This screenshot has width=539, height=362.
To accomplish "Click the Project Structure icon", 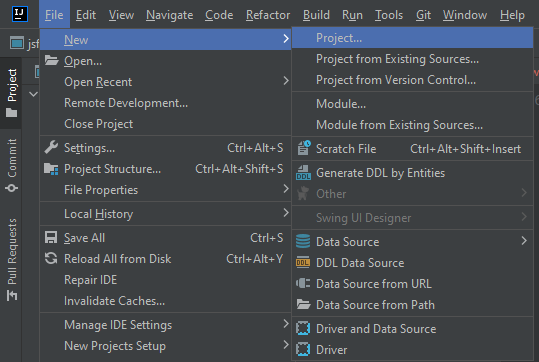I will [x=51, y=169].
